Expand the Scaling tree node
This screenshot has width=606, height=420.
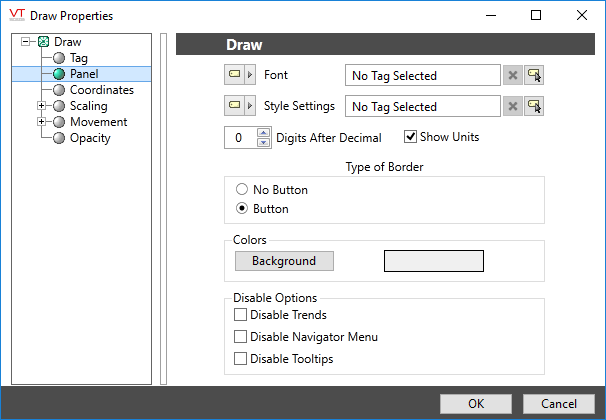click(x=41, y=106)
